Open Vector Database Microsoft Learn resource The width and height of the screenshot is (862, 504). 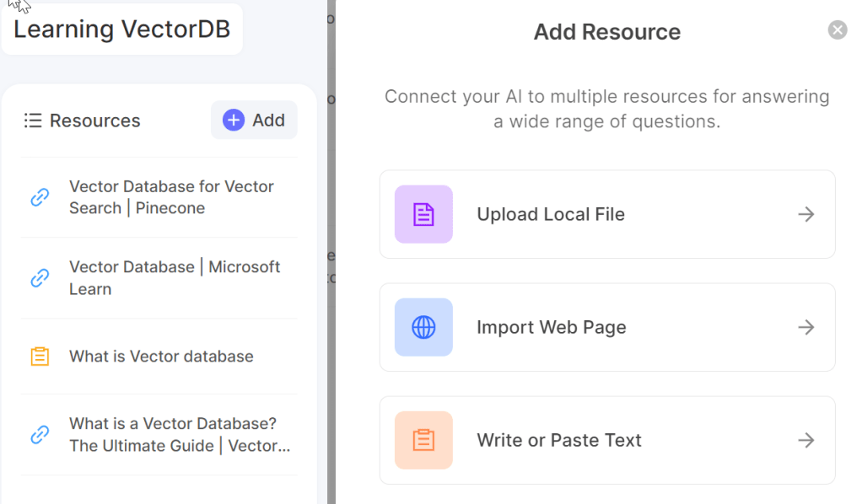[175, 277]
